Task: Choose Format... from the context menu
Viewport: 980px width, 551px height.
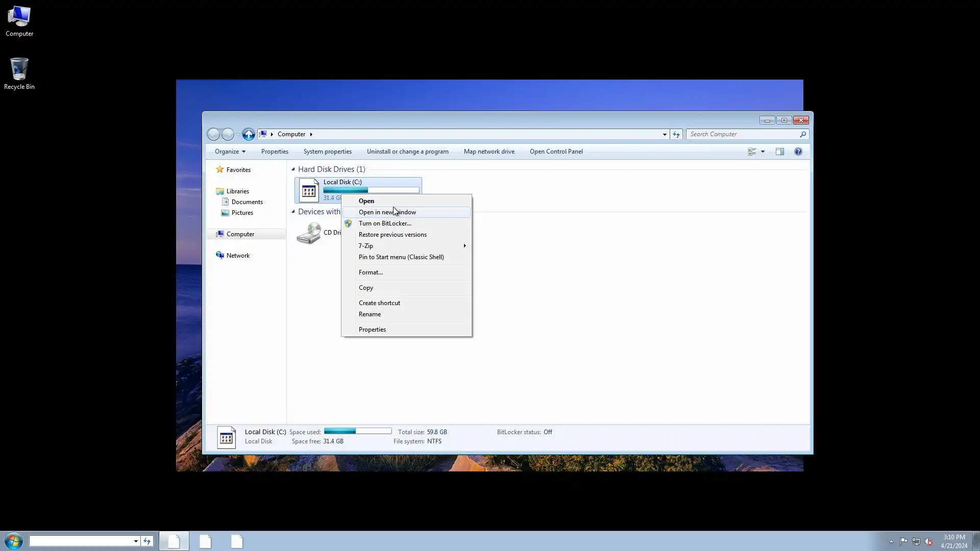Action: click(371, 272)
